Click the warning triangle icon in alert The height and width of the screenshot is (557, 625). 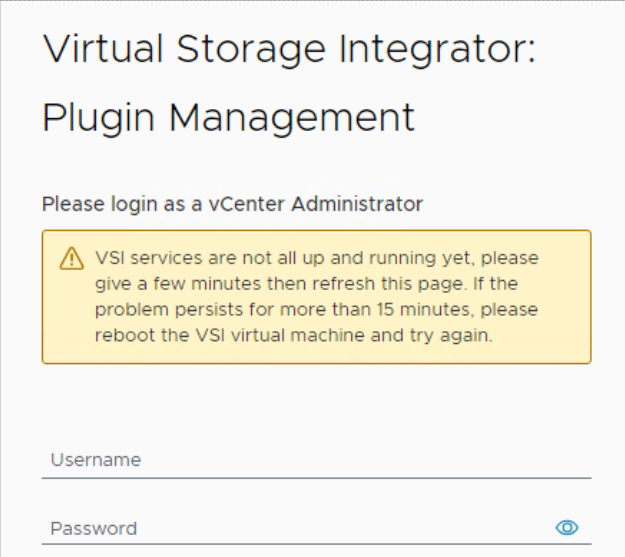(71, 259)
